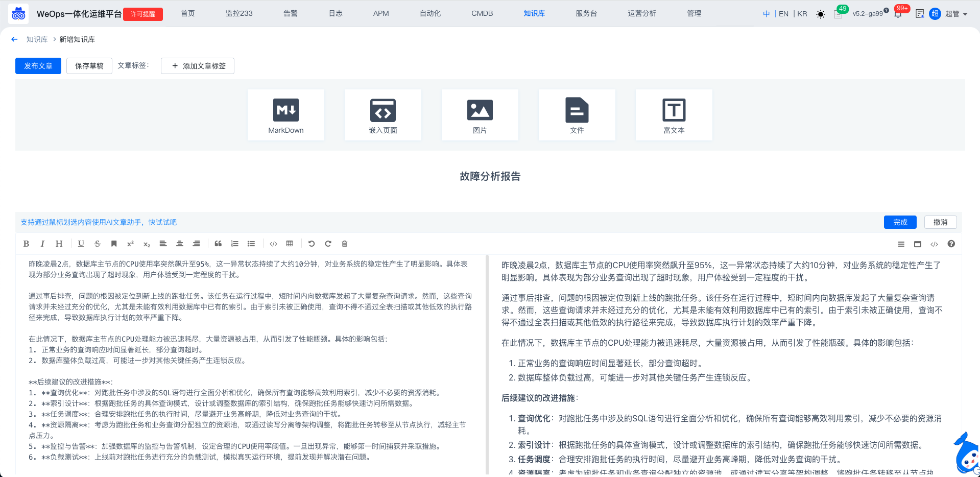Image resolution: width=980 pixels, height=477 pixels.
Task: Apply strikethrough formatting
Action: click(98, 244)
